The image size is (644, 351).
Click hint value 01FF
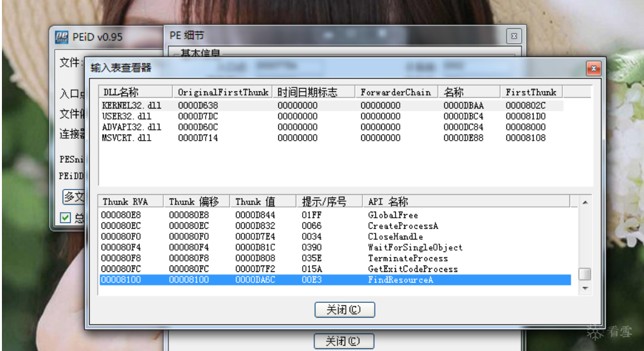click(311, 215)
